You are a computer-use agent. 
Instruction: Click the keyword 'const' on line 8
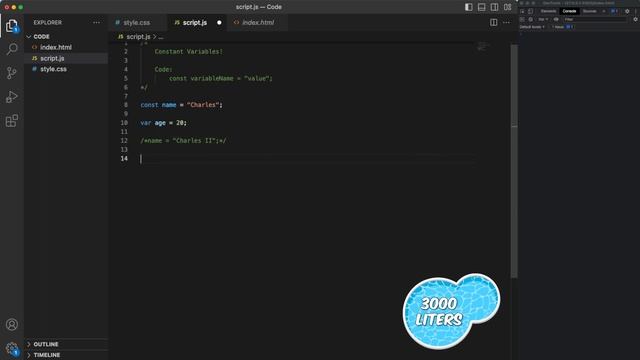[149, 105]
